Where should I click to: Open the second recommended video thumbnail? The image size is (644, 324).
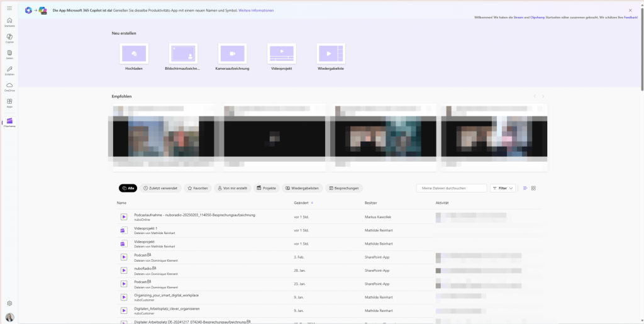274,139
